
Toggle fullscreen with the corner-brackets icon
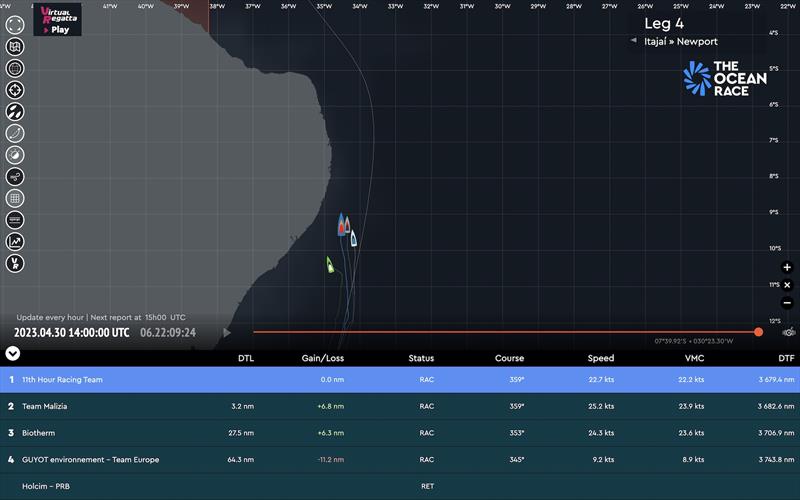click(15, 25)
